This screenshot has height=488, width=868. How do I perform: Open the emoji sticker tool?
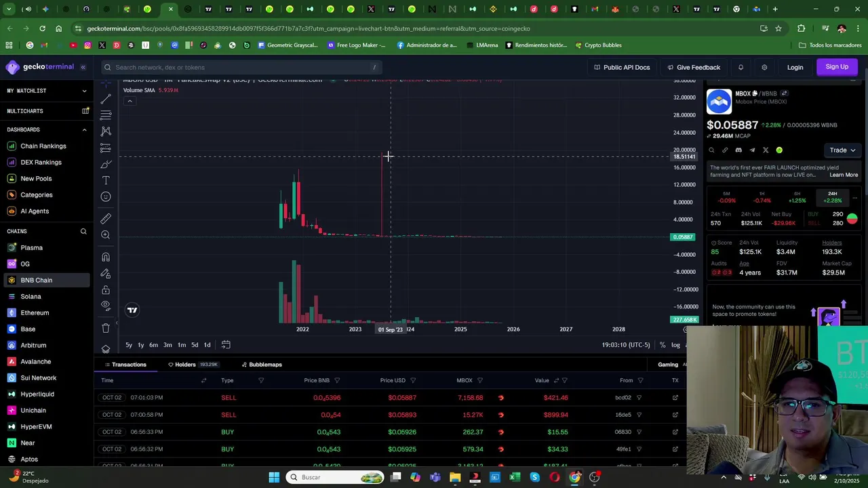click(x=106, y=197)
